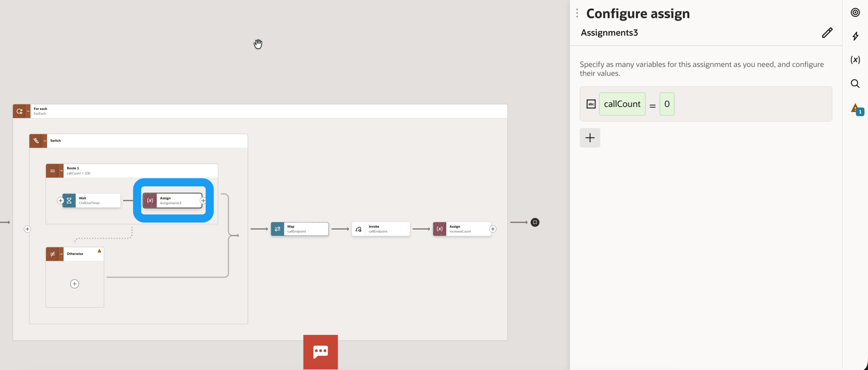Image resolution: width=868 pixels, height=370 pixels.
Task: Expand the For each action chevron
Action: pyautogui.click(x=28, y=111)
